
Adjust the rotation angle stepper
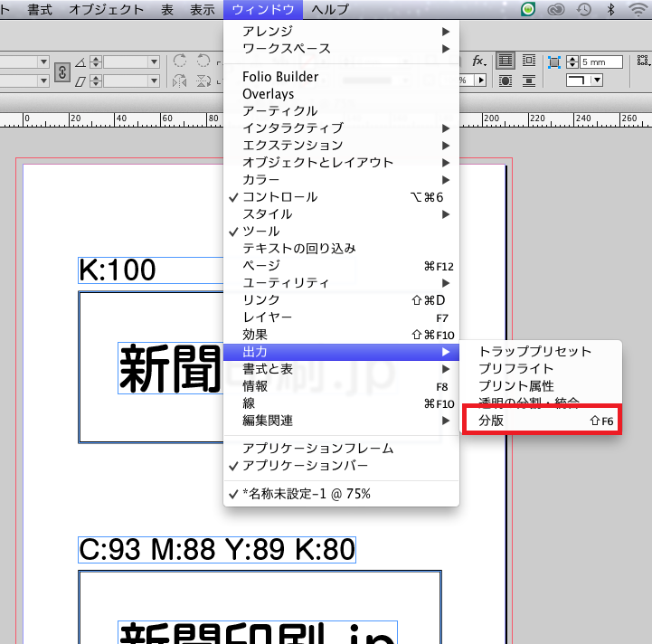[96, 62]
